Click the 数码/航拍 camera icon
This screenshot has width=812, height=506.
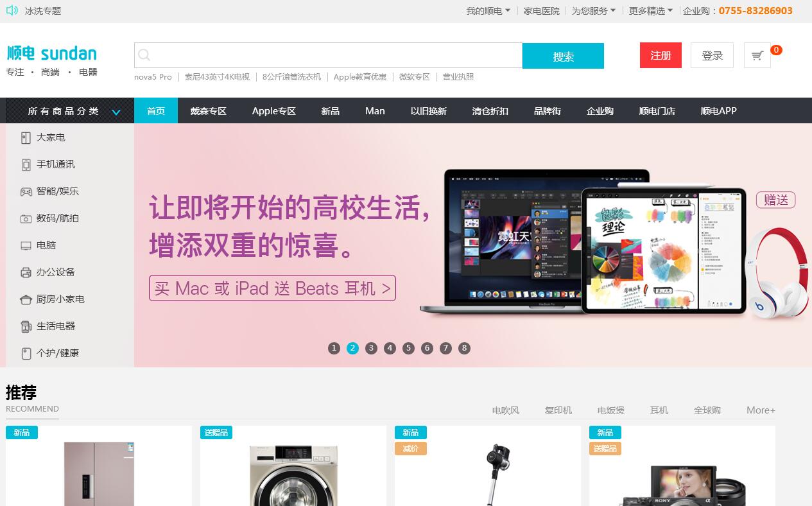point(26,218)
